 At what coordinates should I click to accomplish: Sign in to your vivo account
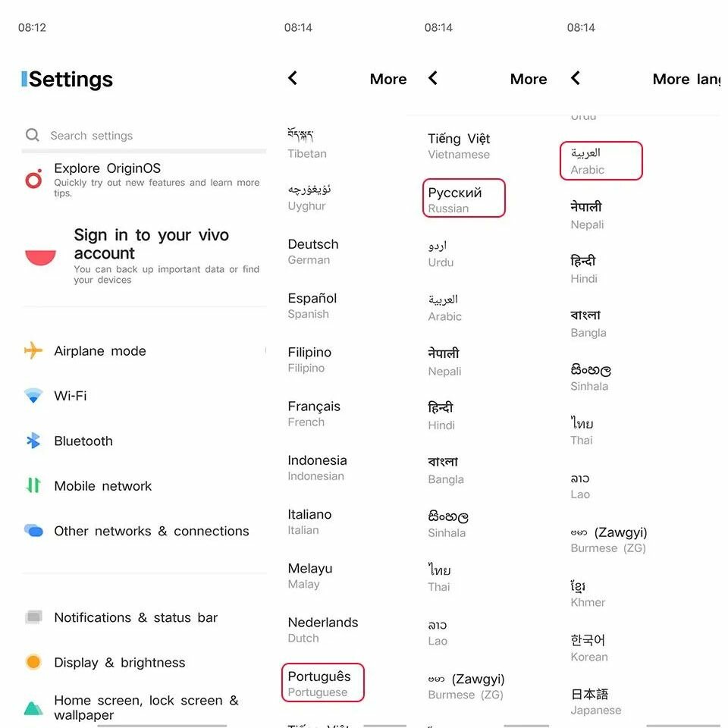(x=144, y=256)
